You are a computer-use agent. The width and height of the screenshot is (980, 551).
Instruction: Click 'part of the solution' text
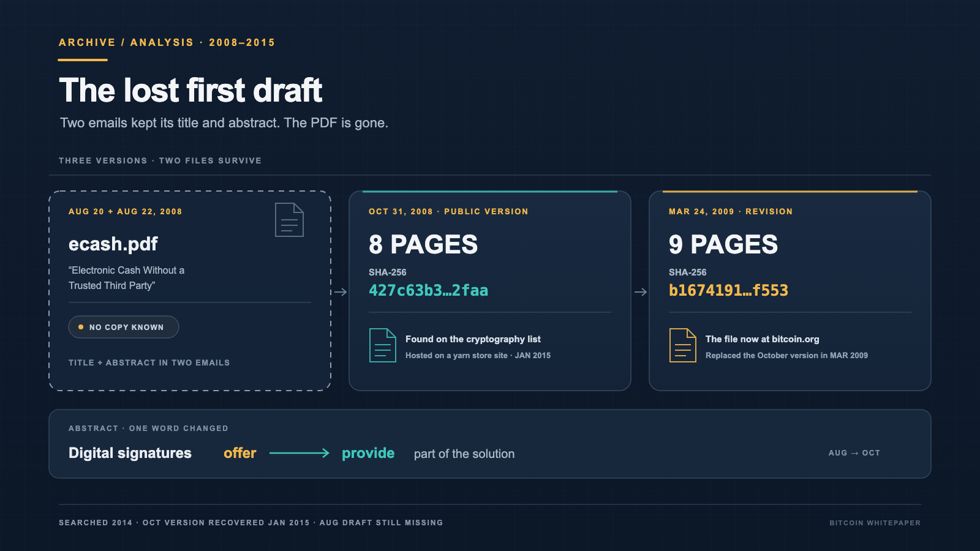464,454
